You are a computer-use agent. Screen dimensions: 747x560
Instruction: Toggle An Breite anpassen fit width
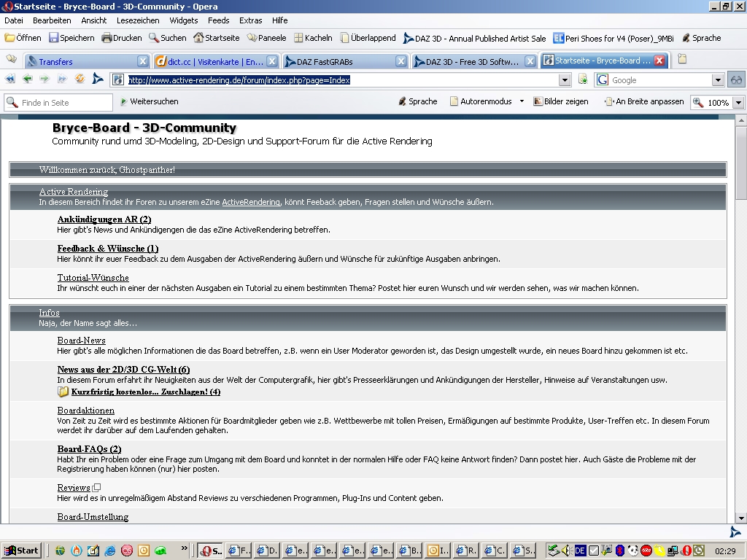coord(644,101)
